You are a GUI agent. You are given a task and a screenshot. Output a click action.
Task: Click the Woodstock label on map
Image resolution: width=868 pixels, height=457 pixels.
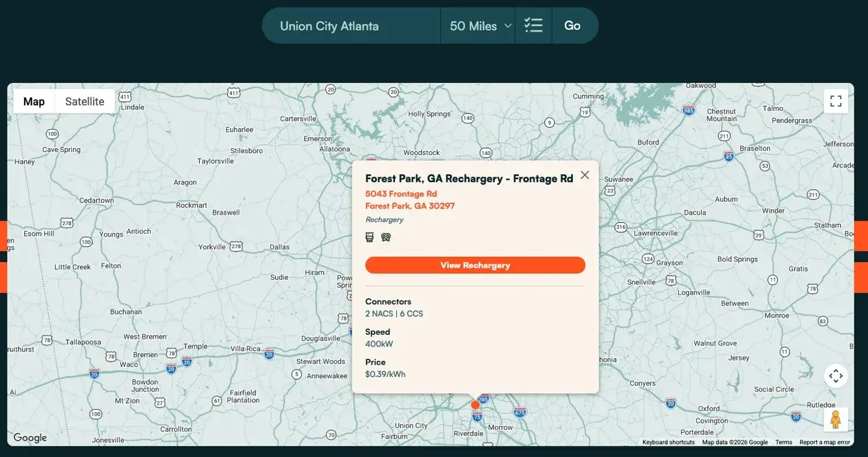point(422,153)
